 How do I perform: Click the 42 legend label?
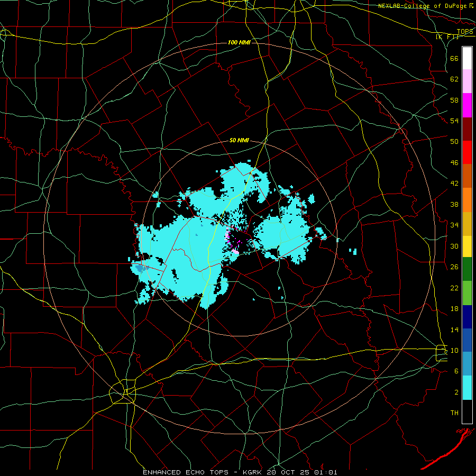pyautogui.click(x=454, y=184)
